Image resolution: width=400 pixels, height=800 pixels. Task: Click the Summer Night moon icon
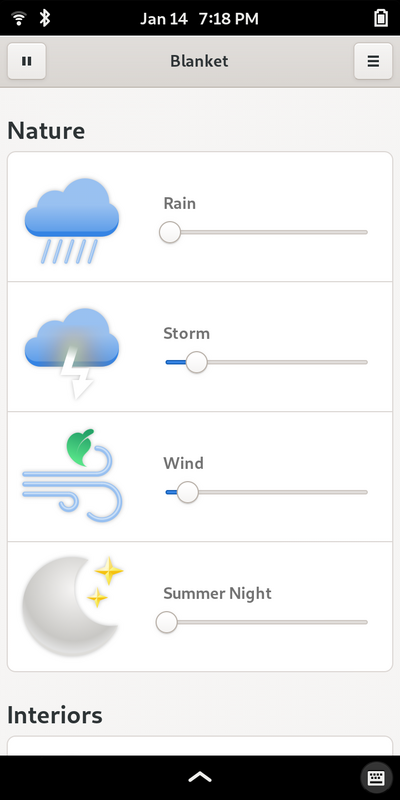72,606
